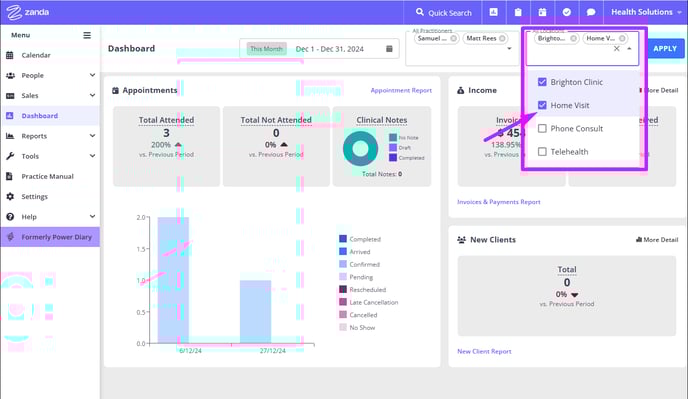Remove the Brighton location chip

tap(573, 38)
